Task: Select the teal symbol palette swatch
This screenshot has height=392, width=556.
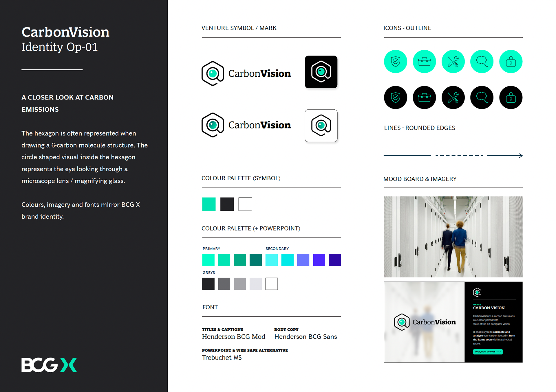Action: click(x=209, y=204)
